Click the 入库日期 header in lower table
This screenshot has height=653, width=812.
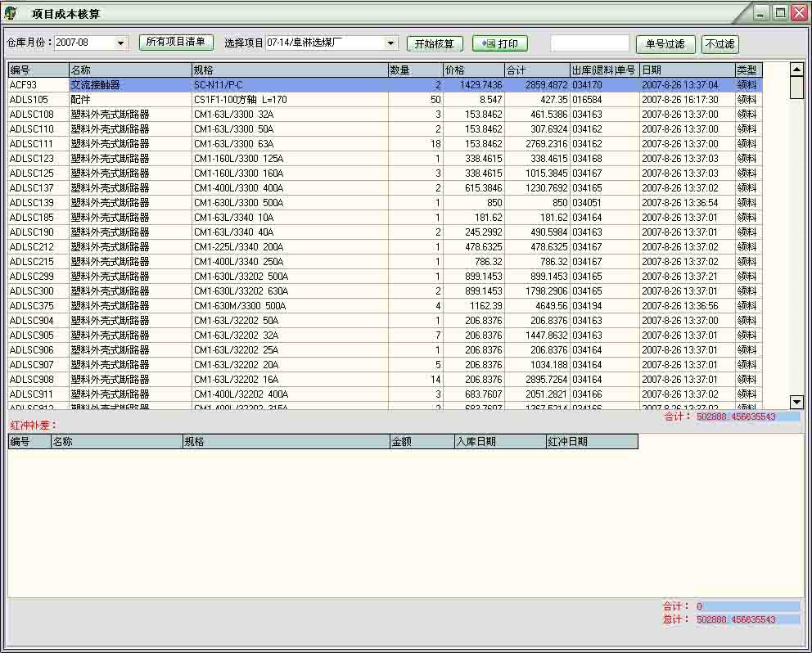[x=499, y=442]
